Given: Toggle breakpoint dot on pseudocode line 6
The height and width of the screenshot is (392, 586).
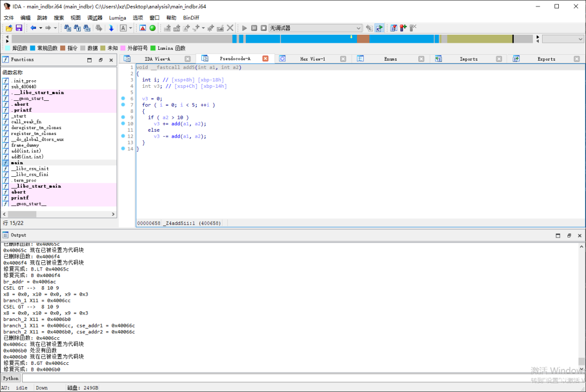Looking at the screenshot, I should click(123, 98).
